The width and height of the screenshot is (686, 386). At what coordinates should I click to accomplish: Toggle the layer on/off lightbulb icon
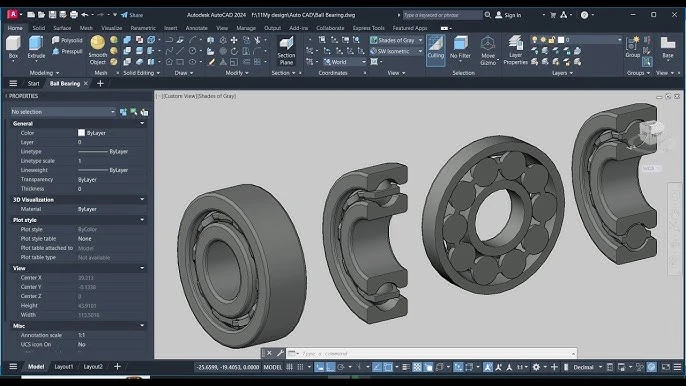[x=534, y=40]
